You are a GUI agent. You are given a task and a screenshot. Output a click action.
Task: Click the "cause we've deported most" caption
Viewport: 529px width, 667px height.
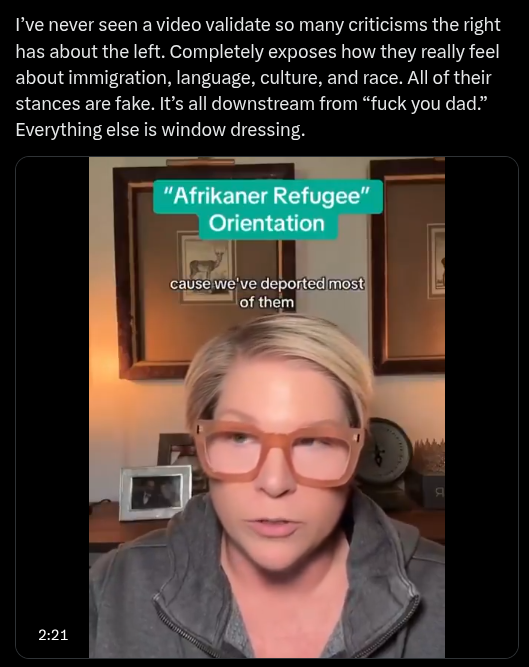267,284
